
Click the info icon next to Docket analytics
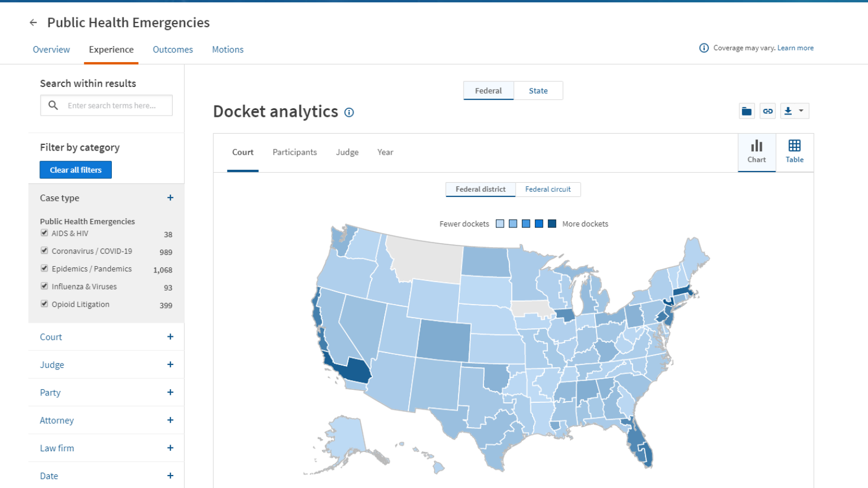(x=349, y=112)
